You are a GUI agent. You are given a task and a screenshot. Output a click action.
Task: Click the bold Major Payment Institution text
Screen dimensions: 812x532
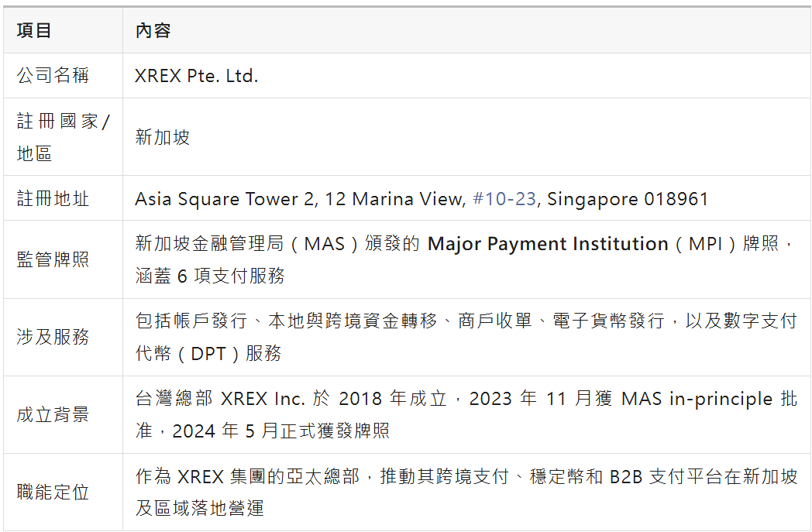548,244
